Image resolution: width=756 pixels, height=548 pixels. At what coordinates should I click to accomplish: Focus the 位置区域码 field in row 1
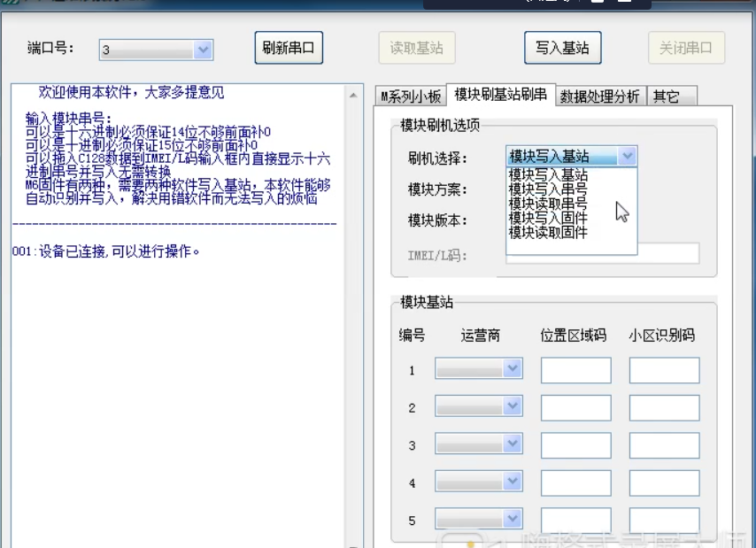(576, 370)
